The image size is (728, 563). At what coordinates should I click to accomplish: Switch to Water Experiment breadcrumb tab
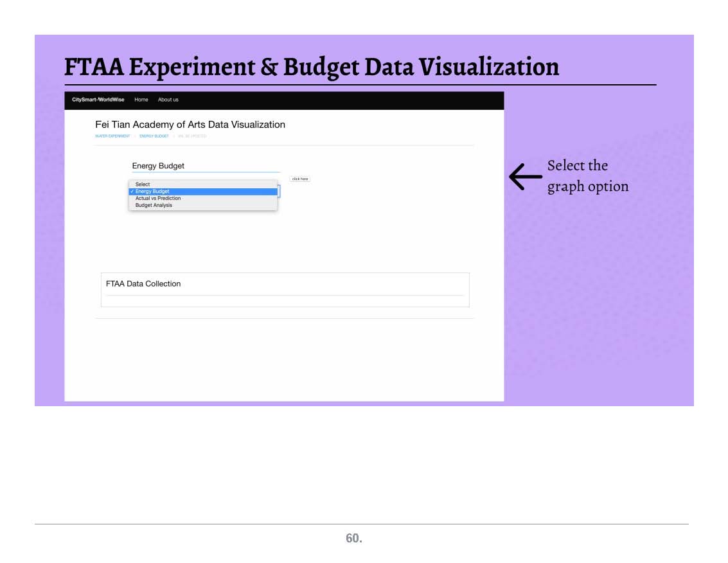click(x=112, y=136)
